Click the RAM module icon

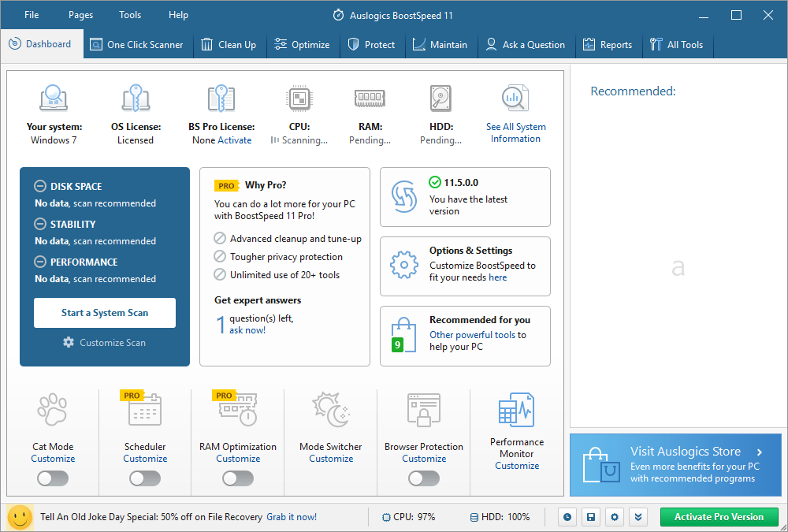[x=370, y=98]
